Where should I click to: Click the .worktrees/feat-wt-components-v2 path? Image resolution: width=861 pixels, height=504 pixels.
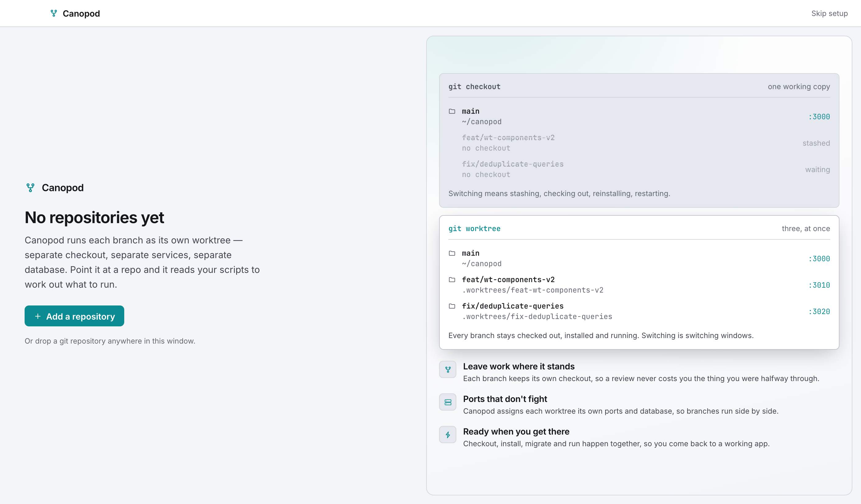[533, 290]
